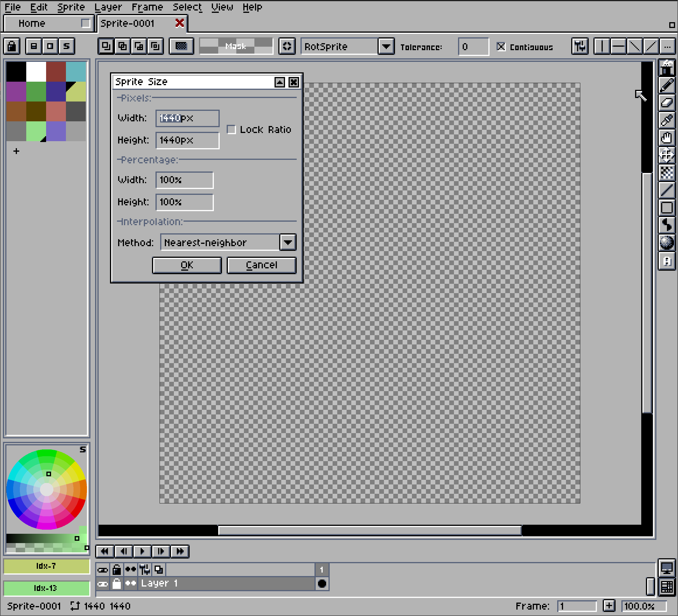Click the palette sort button
The width and height of the screenshot is (678, 616).
(x=34, y=46)
